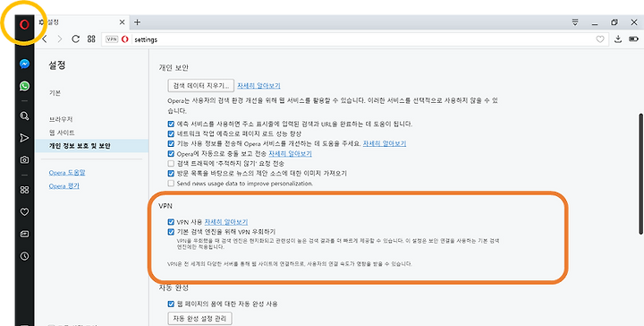644x326 pixels.
Task: Toggle VPN 우회하기 for default search engines
Action: click(171, 231)
